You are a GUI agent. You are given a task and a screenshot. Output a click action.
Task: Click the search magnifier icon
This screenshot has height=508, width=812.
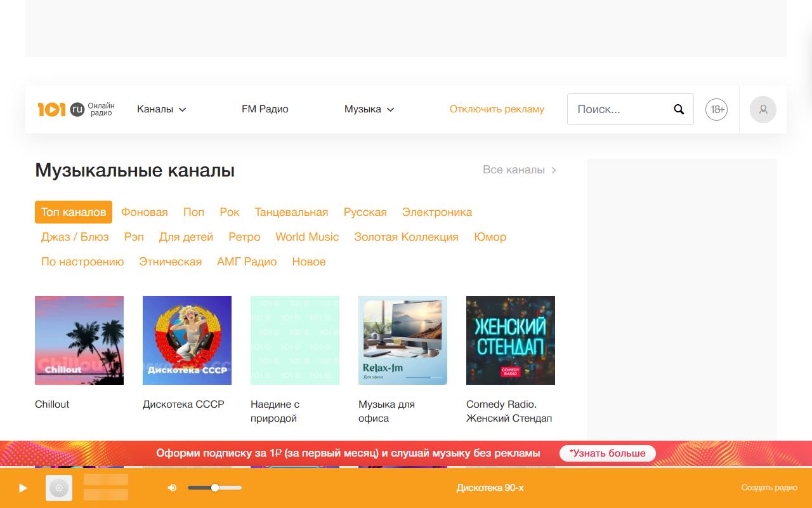point(679,109)
